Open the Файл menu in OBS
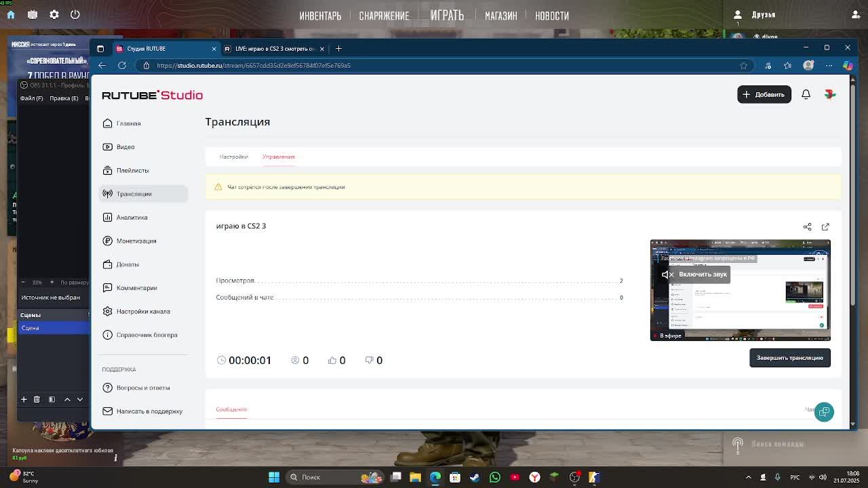Viewport: 868px width, 488px height. tap(31, 98)
